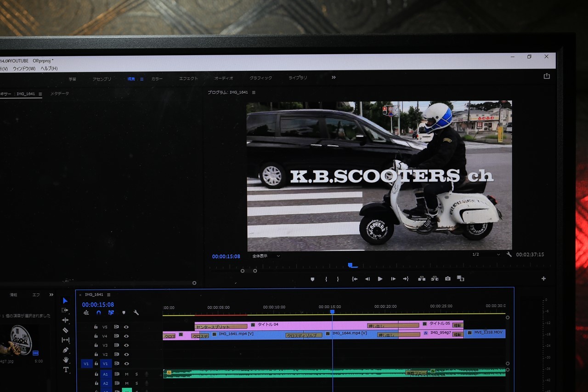The width and height of the screenshot is (588, 392).
Task: Go to In point in Program monitor
Action: point(355,279)
